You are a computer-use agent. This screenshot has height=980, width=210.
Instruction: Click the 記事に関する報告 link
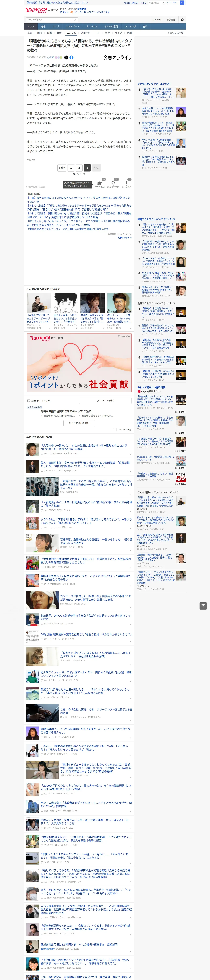pyautogui.click(x=35, y=187)
